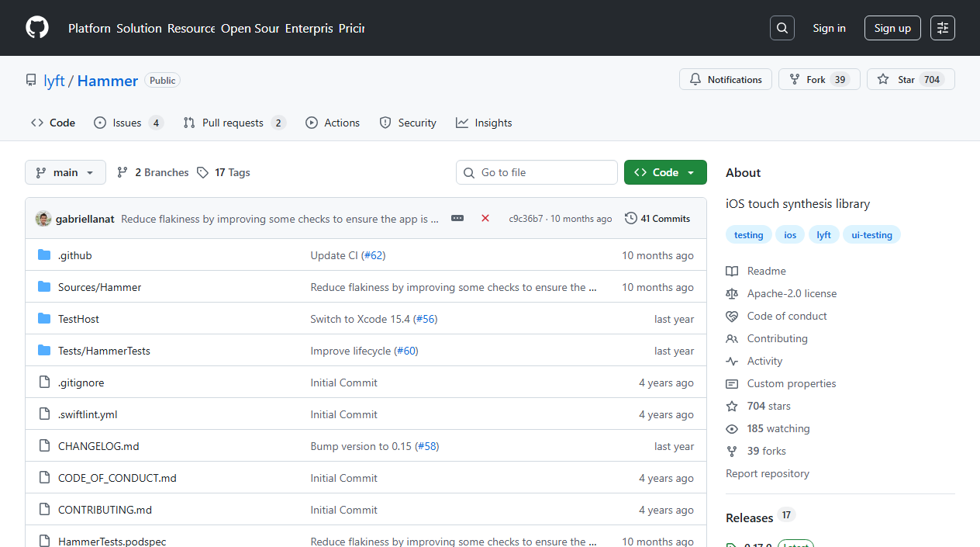Click the red failed status X icon
The height and width of the screenshot is (547, 980).
click(x=485, y=219)
